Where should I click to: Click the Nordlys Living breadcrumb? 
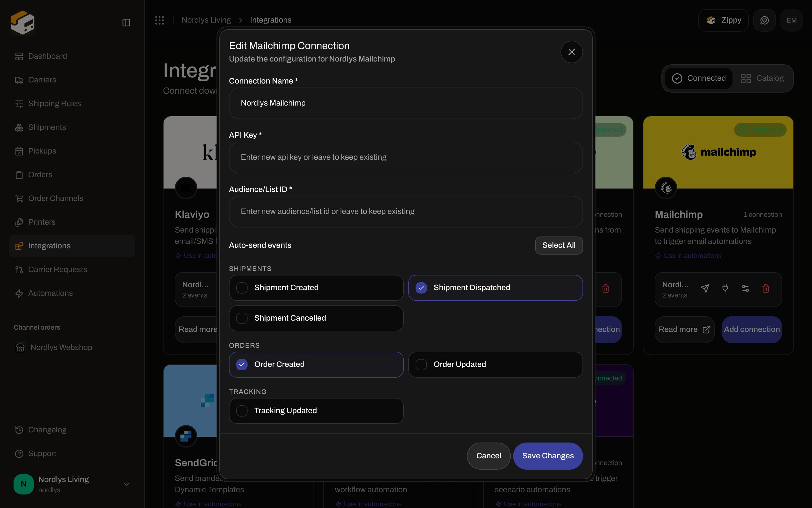(206, 20)
